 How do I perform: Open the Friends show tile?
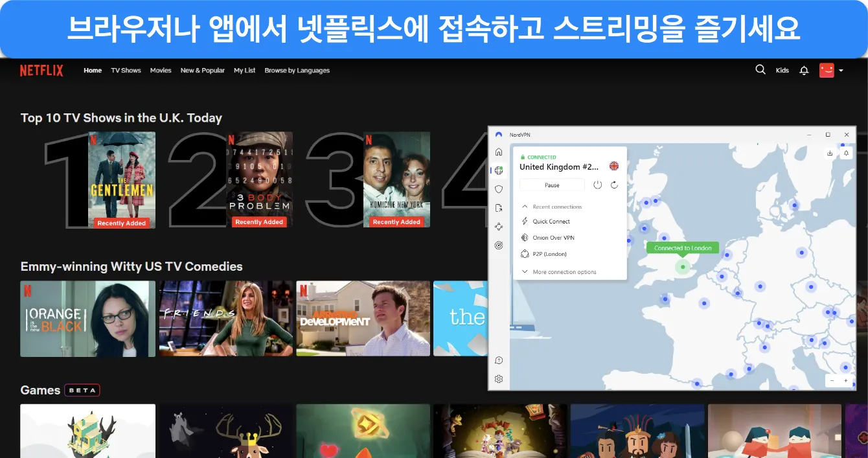coord(226,319)
